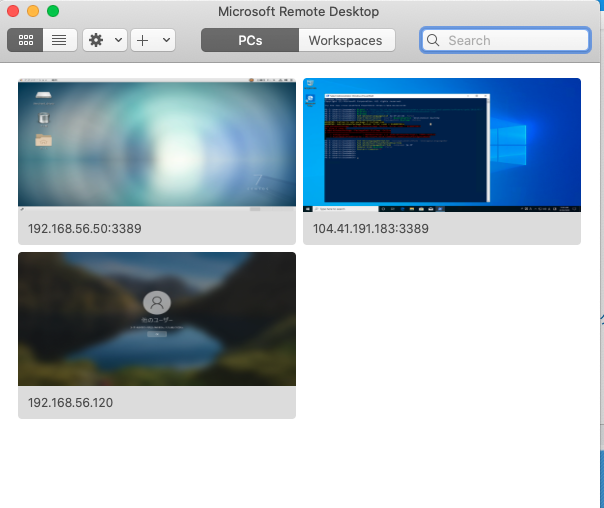Image resolution: width=604 pixels, height=508 pixels.
Task: Close the Remote Desktop window
Action: (x=13, y=11)
